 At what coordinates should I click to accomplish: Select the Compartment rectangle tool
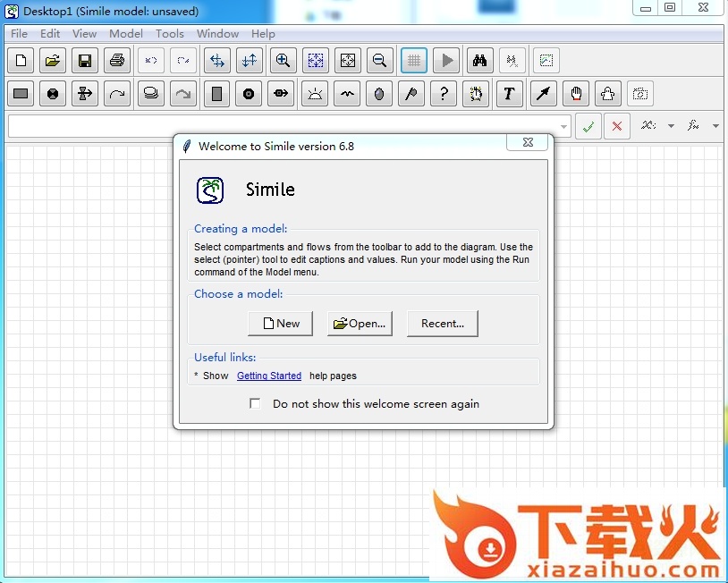tap(21, 93)
